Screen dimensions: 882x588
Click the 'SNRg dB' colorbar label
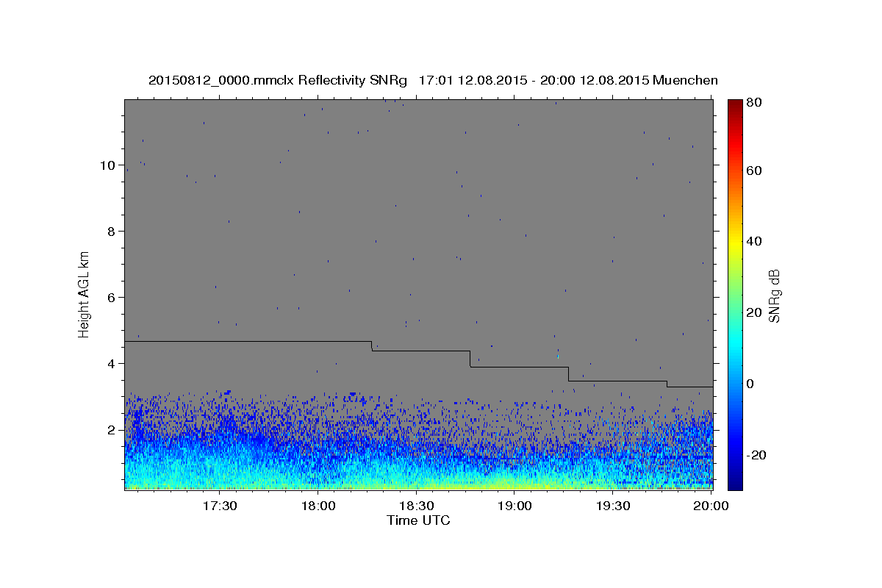(x=774, y=295)
